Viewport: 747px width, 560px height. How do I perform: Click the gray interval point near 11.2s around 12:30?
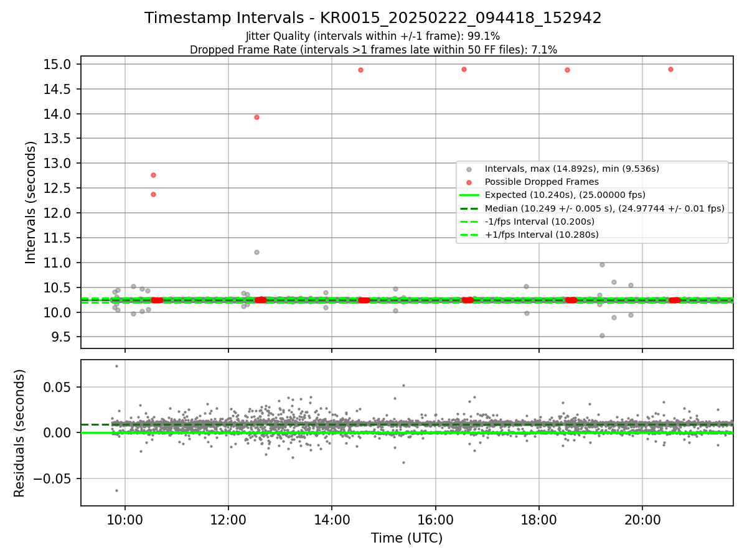tap(256, 252)
